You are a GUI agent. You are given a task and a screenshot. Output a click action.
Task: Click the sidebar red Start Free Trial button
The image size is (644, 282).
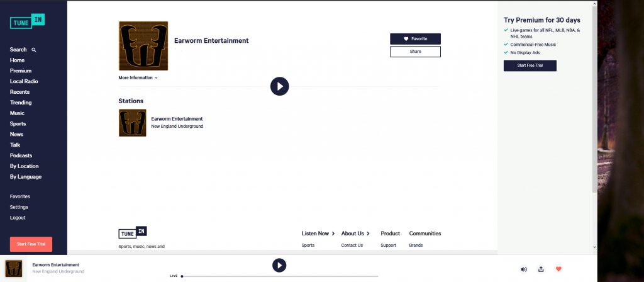click(31, 244)
